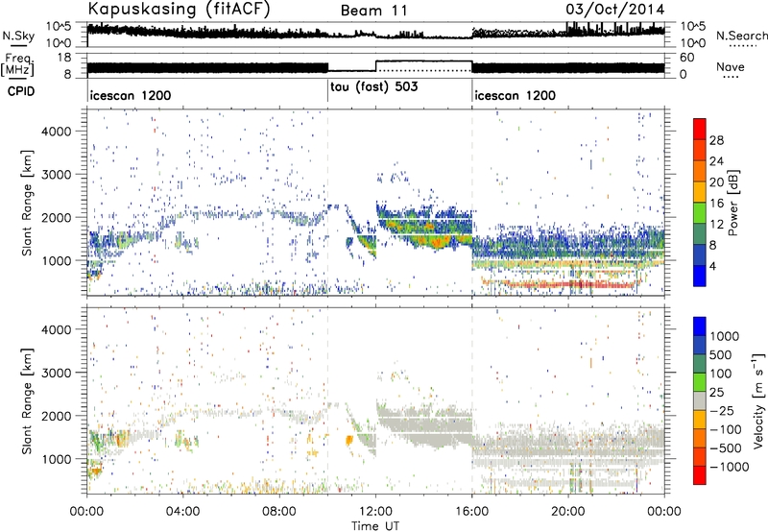The width and height of the screenshot is (768, 532).
Task: Click the "28" label on Power scale
Action: click(716, 140)
